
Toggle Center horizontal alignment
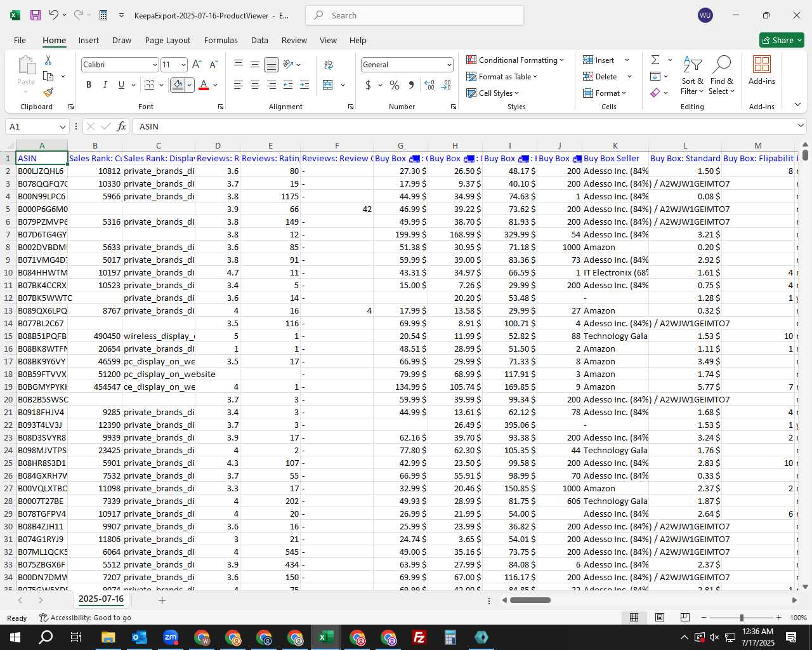(x=255, y=85)
